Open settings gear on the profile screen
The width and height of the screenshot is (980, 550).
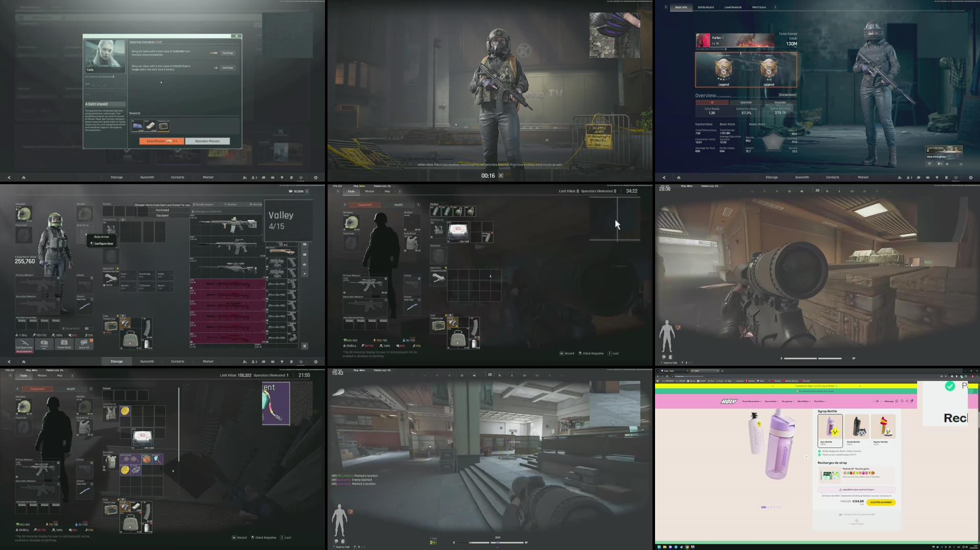click(x=971, y=178)
